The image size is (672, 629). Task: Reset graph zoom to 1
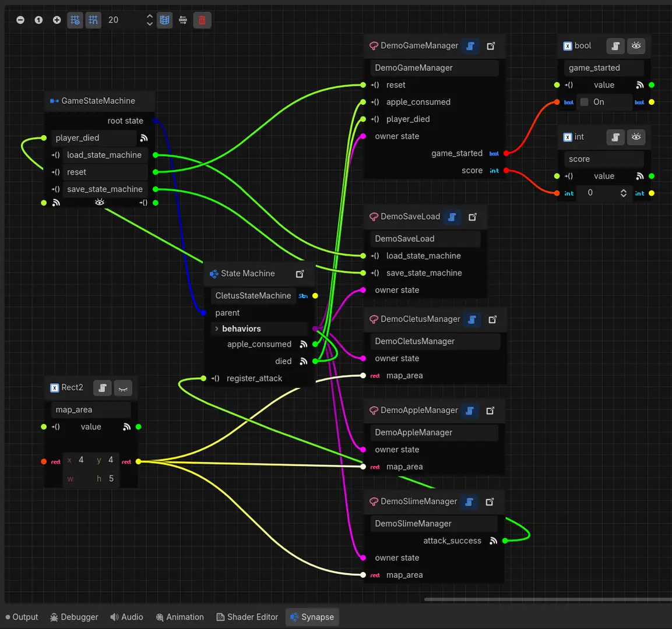coord(38,20)
